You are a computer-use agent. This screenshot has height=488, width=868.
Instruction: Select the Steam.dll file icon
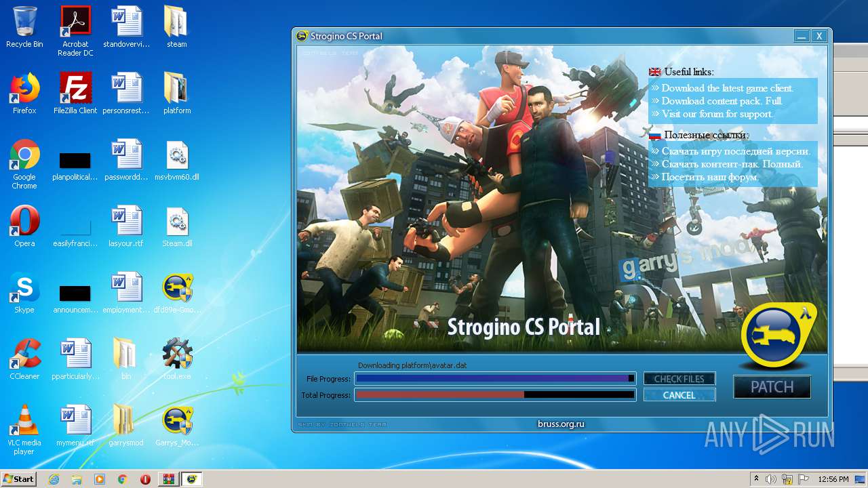point(177,226)
